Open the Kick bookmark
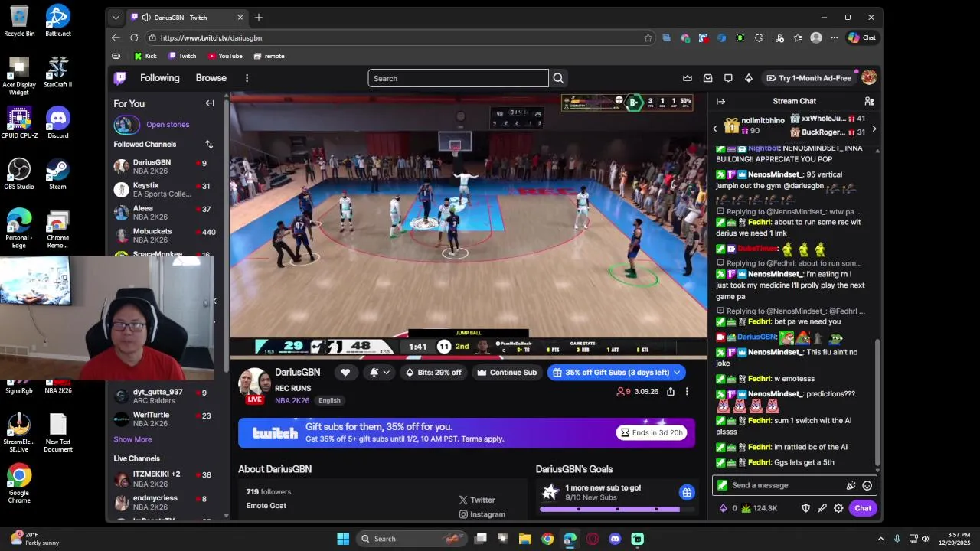Image resolution: width=980 pixels, height=551 pixels. [x=145, y=56]
